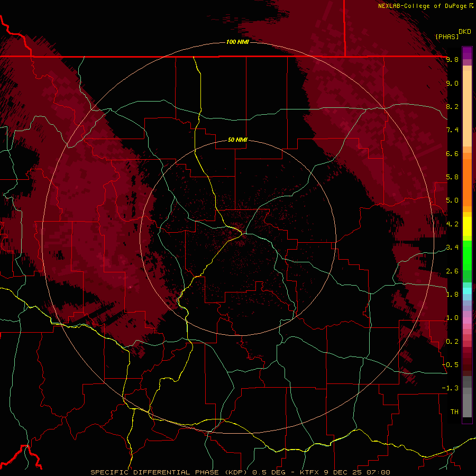
Task: Pick the yellow swatch on the color bar
Action: coord(467,226)
